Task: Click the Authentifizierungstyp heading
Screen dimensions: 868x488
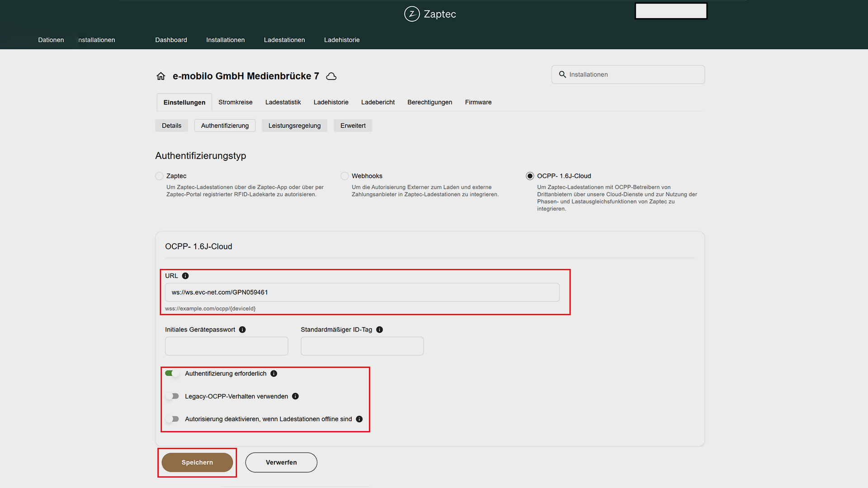Action: point(201,156)
